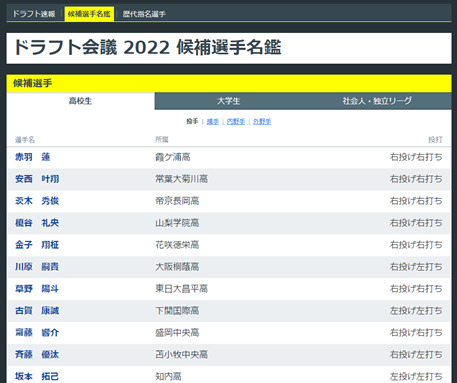Filter by 内野手 position link
The height and width of the screenshot is (383, 457).
[x=236, y=122]
